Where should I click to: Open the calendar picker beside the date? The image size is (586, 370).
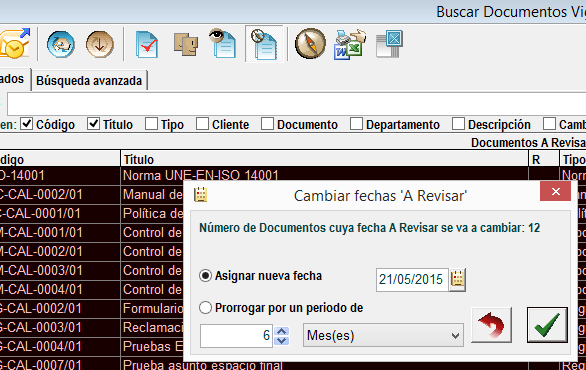pyautogui.click(x=457, y=279)
